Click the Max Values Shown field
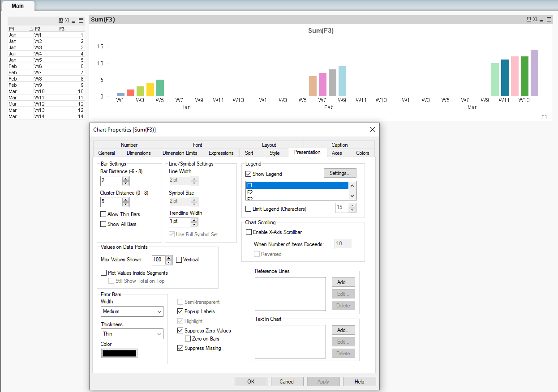Viewport: 558px width, 392px height. click(159, 260)
